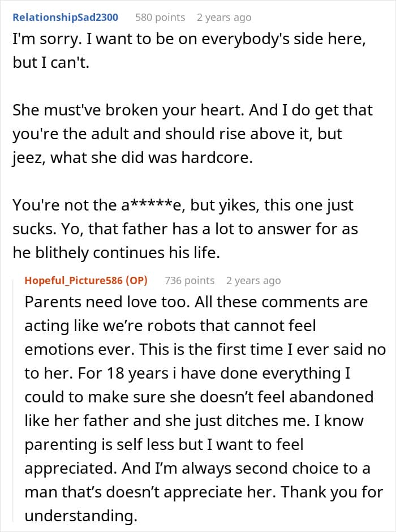
Task: Click the 736 points score label
Action: (x=190, y=281)
